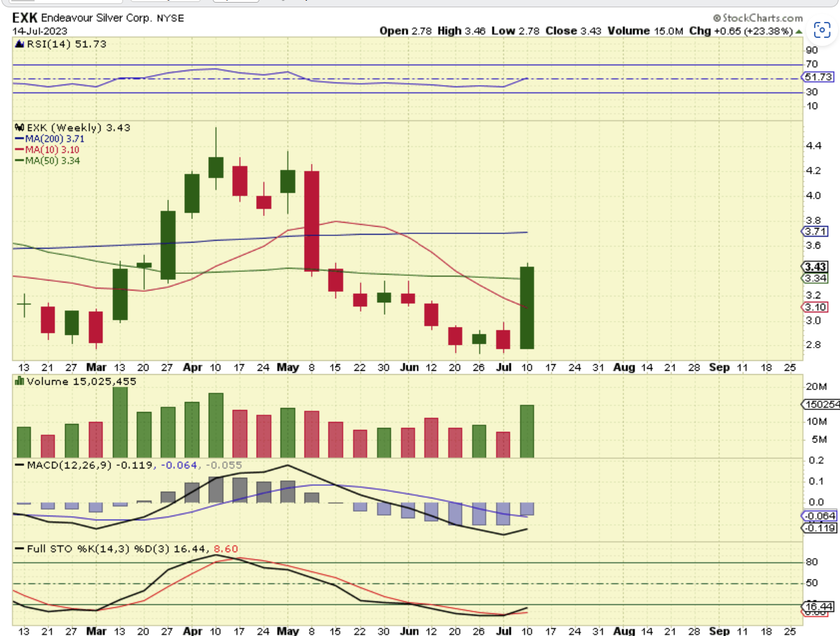This screenshot has width=840, height=636.
Task: Click the Volume bar-chart icon
Action: coord(19,381)
